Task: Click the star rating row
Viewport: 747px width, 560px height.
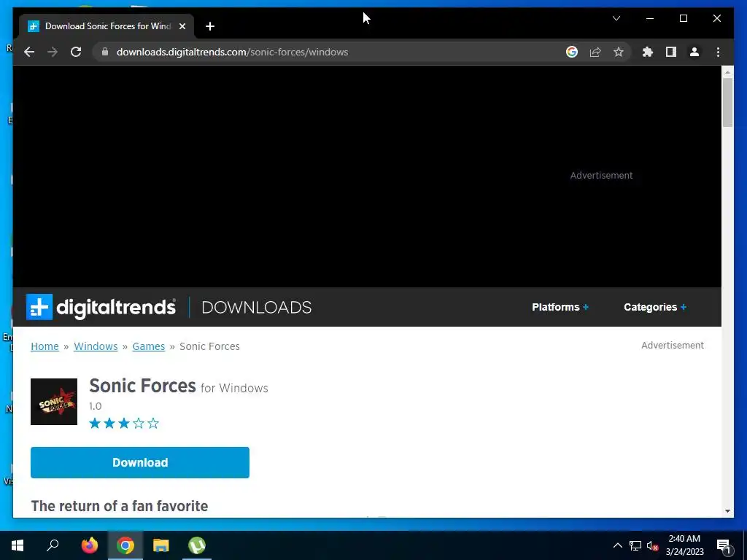Action: (124, 424)
